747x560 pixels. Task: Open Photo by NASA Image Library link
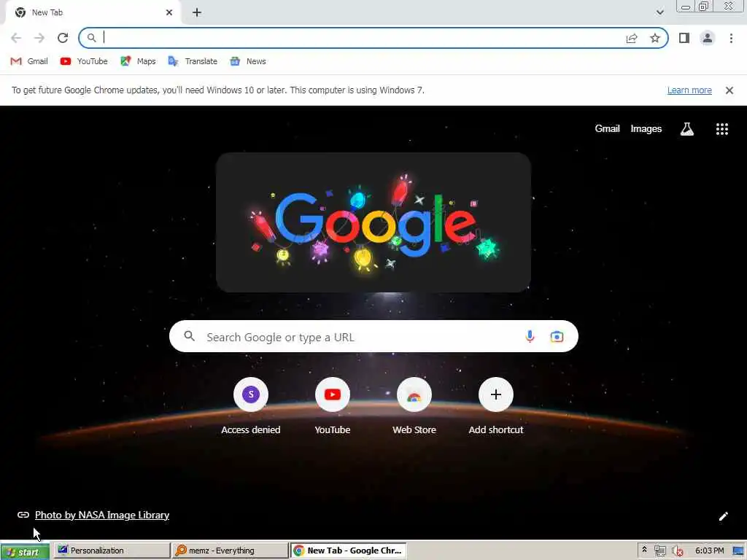coord(102,516)
